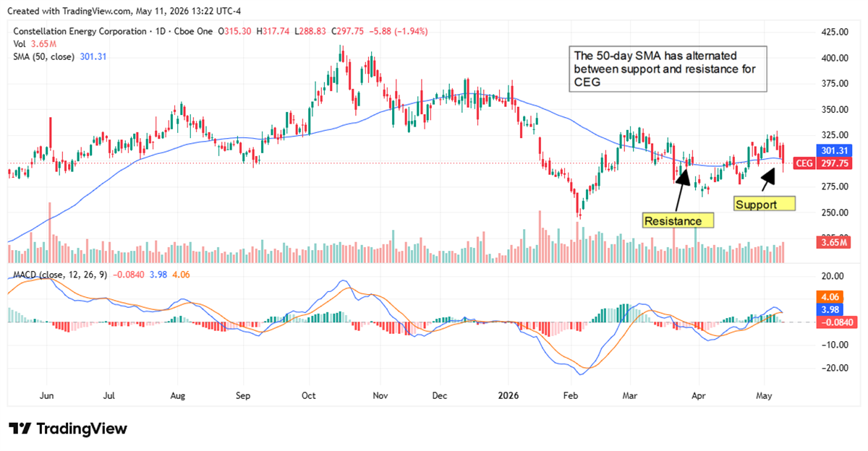Select the yellow Resistance label

(x=678, y=220)
